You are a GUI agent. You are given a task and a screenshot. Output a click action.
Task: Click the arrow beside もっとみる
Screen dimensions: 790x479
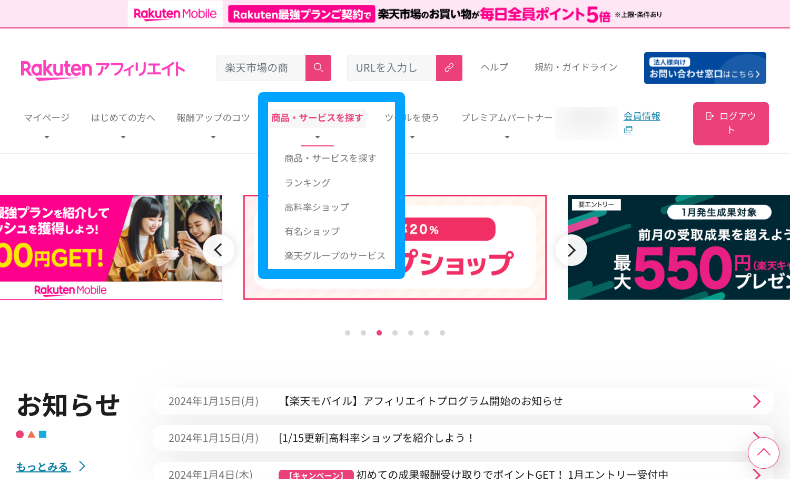(83, 466)
